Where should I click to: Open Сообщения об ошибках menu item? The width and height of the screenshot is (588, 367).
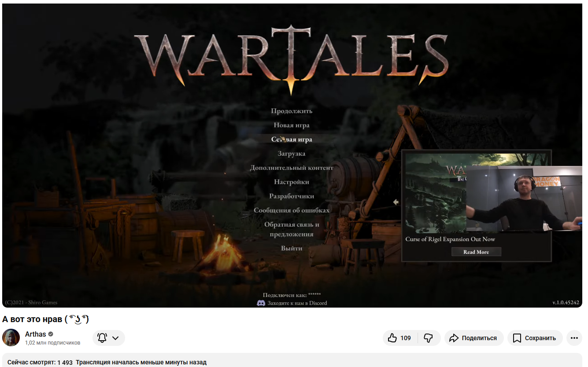292,210
